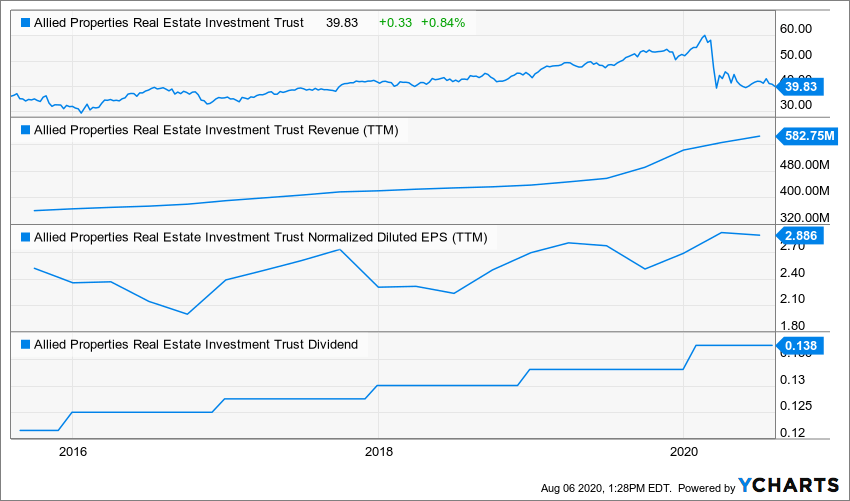Click the YCHARTS logo

click(x=789, y=485)
